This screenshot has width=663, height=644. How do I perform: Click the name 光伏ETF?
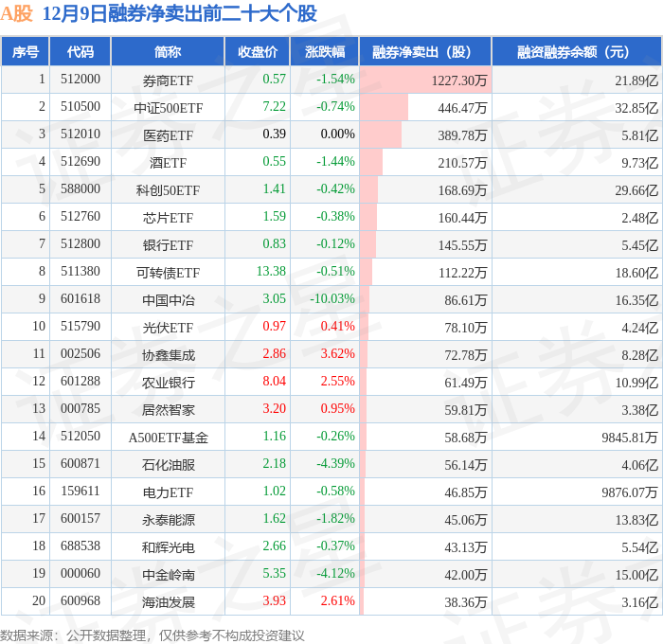pos(168,328)
